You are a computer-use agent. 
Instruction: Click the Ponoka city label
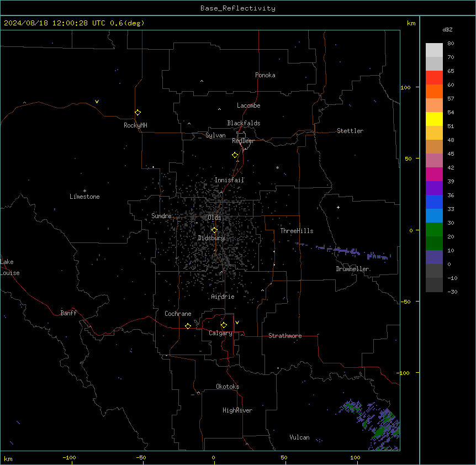pyautogui.click(x=265, y=75)
